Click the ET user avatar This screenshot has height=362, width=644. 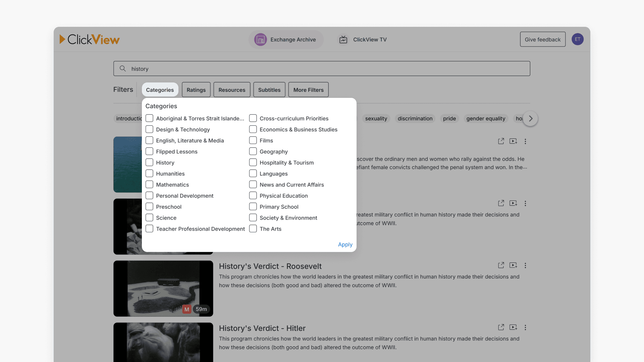(x=577, y=39)
